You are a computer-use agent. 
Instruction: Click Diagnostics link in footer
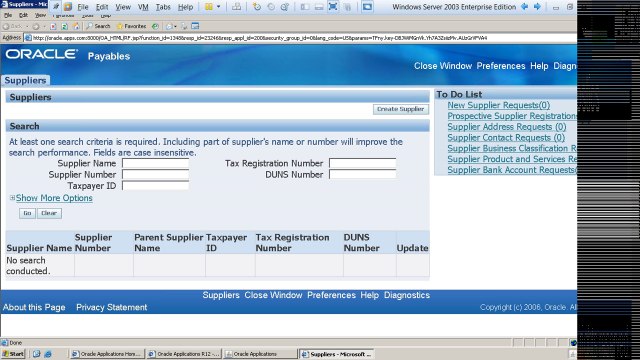click(x=407, y=295)
